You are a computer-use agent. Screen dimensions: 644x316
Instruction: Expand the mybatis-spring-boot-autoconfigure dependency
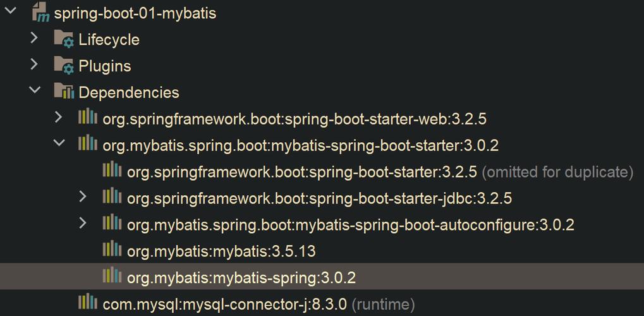point(83,224)
